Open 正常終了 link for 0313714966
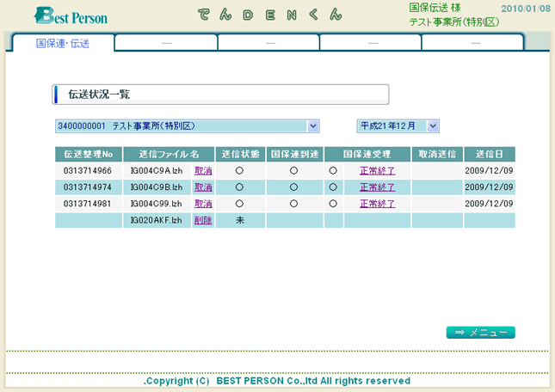The image size is (555, 392). pos(378,171)
